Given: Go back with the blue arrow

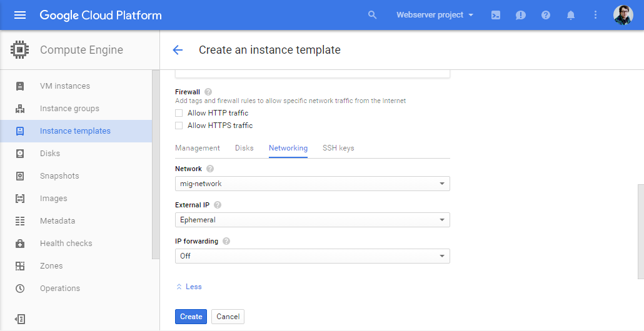Looking at the screenshot, I should [x=178, y=50].
